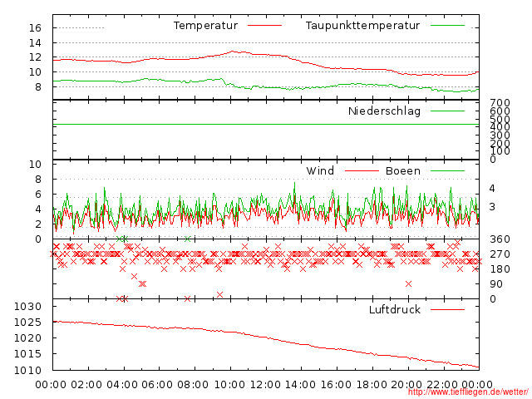Select the Niederschlag legend label
This screenshot has height=399, width=532.
pyautogui.click(x=384, y=111)
